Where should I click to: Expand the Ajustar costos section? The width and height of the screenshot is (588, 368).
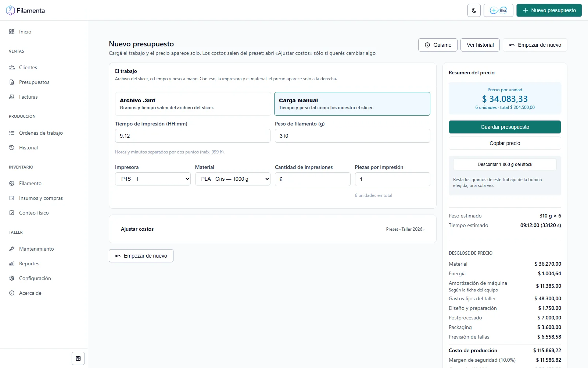click(273, 229)
